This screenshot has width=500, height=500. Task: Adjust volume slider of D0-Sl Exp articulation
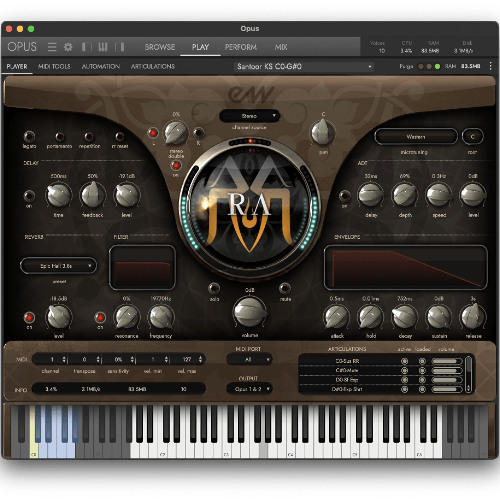(447, 380)
